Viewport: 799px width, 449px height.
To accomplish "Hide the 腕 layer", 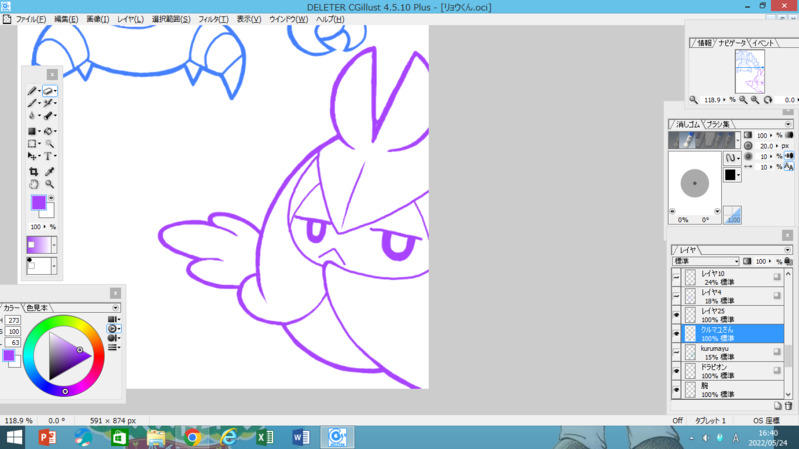I will click(x=676, y=390).
